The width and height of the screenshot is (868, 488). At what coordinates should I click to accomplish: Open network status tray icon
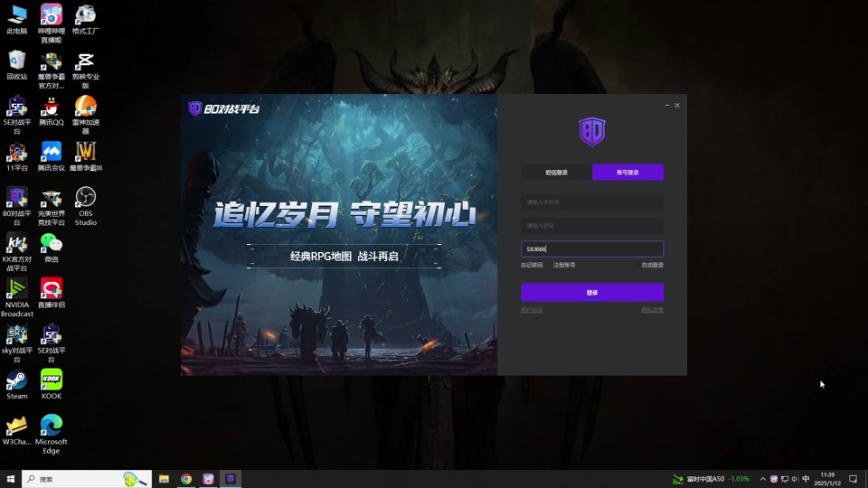tap(785, 479)
